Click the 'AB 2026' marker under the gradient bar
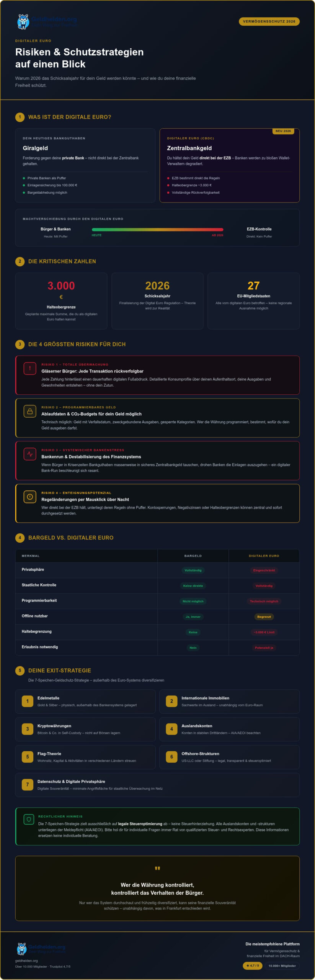The height and width of the screenshot is (980, 315). point(217,235)
